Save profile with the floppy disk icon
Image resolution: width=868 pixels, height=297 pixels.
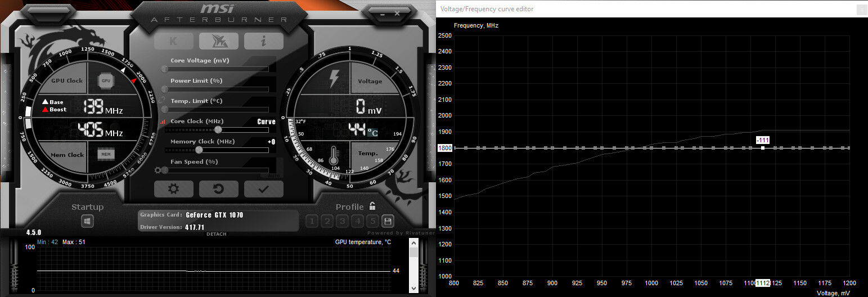(388, 221)
